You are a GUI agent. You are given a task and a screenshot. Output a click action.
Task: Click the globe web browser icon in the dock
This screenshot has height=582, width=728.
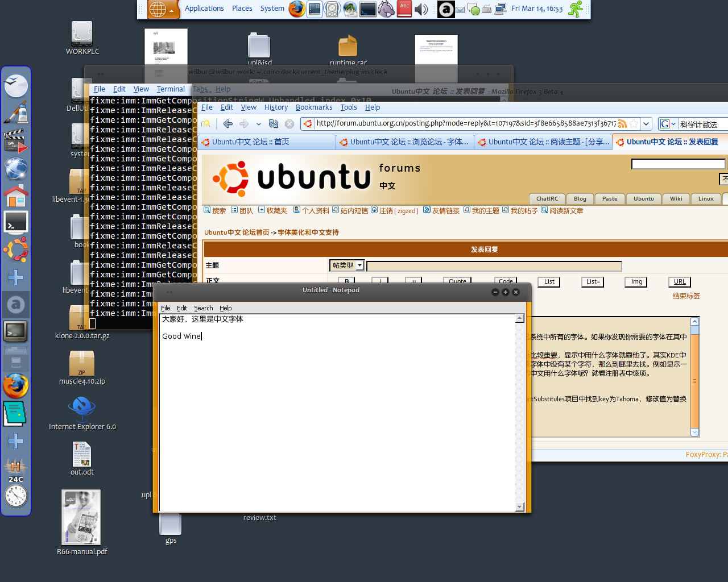[16, 168]
